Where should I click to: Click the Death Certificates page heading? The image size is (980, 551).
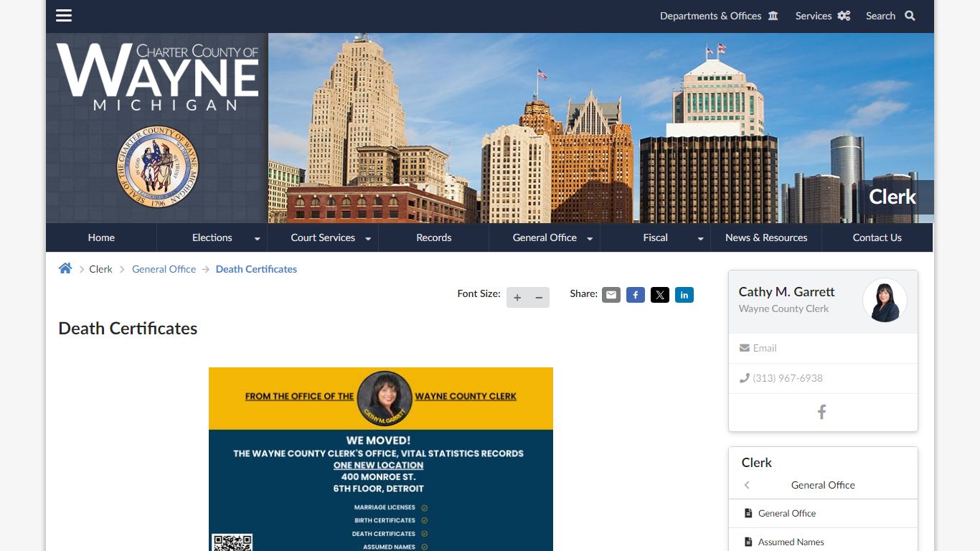(x=128, y=328)
